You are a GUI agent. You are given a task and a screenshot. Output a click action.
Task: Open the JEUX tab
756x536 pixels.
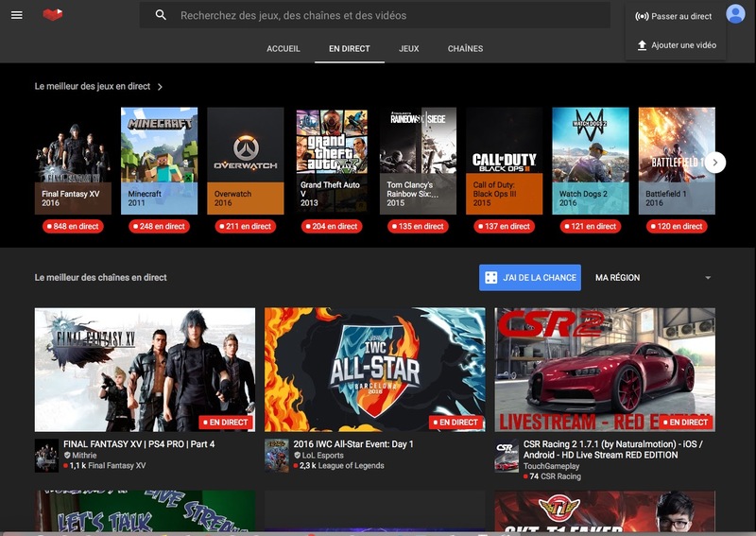point(409,49)
